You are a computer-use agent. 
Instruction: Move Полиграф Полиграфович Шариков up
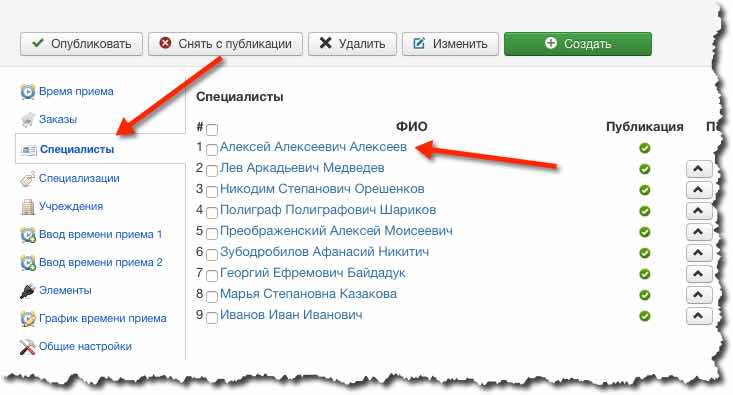pos(699,211)
